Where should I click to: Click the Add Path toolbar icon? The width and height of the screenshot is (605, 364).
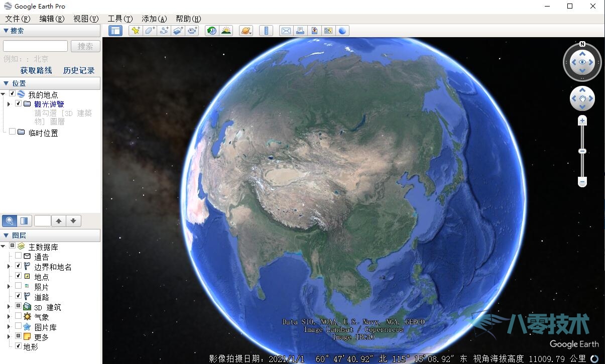[x=164, y=31]
